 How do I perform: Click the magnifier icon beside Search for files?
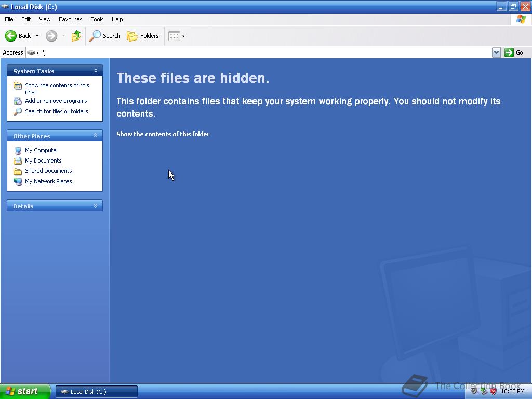[x=18, y=111]
